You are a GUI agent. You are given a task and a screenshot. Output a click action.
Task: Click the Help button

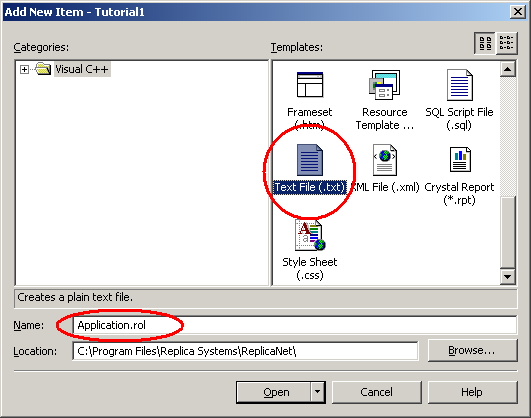(472, 392)
